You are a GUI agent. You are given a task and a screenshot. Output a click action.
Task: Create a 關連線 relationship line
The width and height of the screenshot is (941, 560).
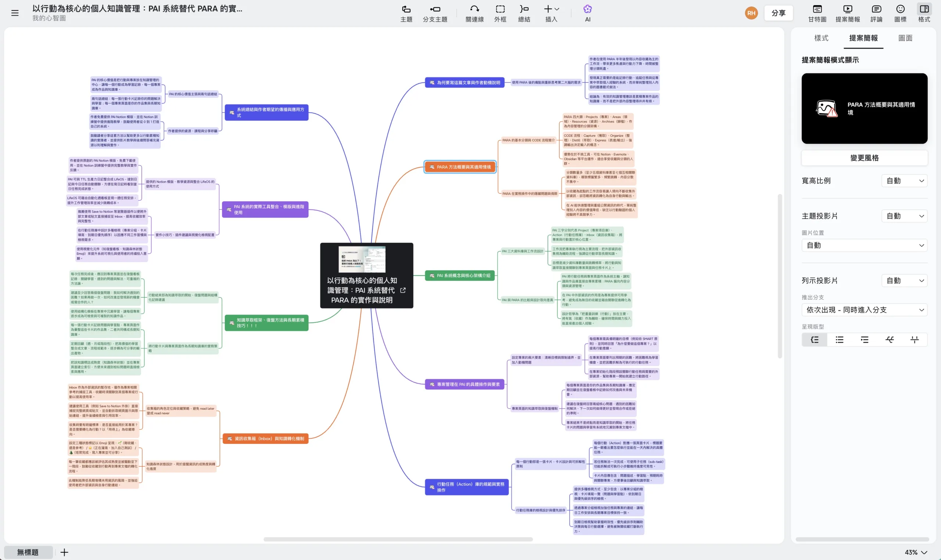pyautogui.click(x=474, y=12)
